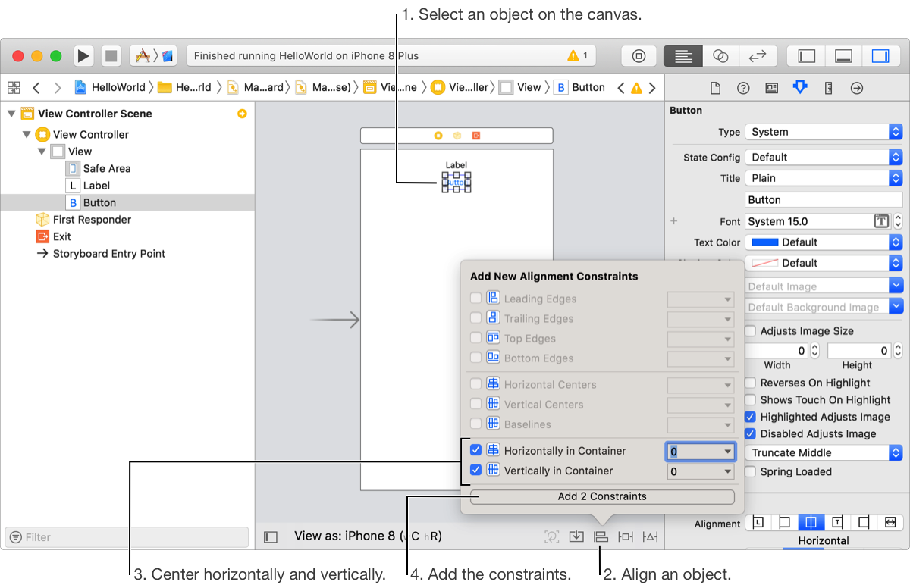Open the Type dropdown set to System
910x588 pixels.
[x=824, y=132]
